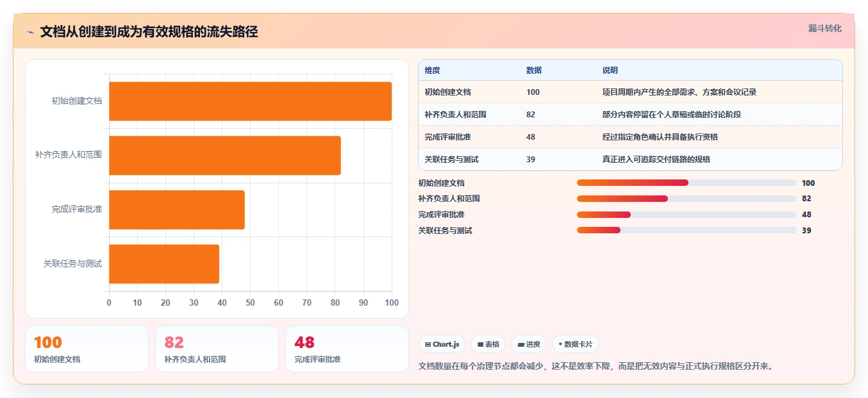868x398 pixels.
Task: Select the 进度 chip
Action: [529, 344]
